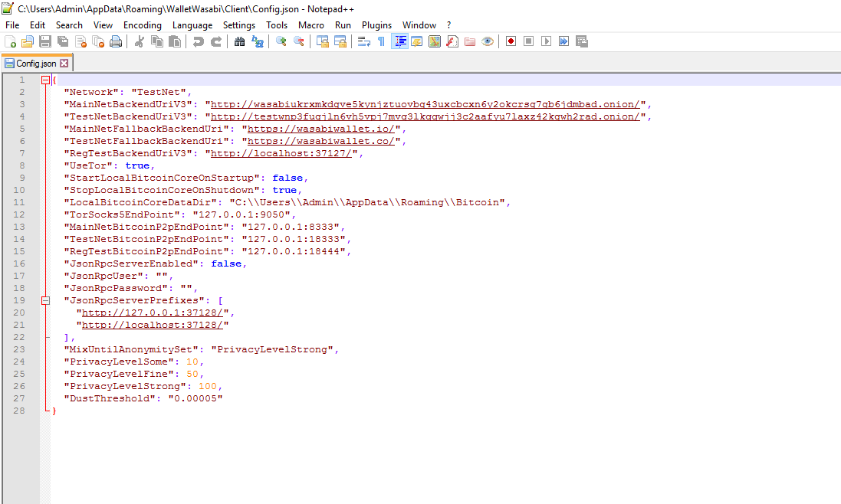Open the Edit menu
The image size is (841, 504).
point(38,25)
